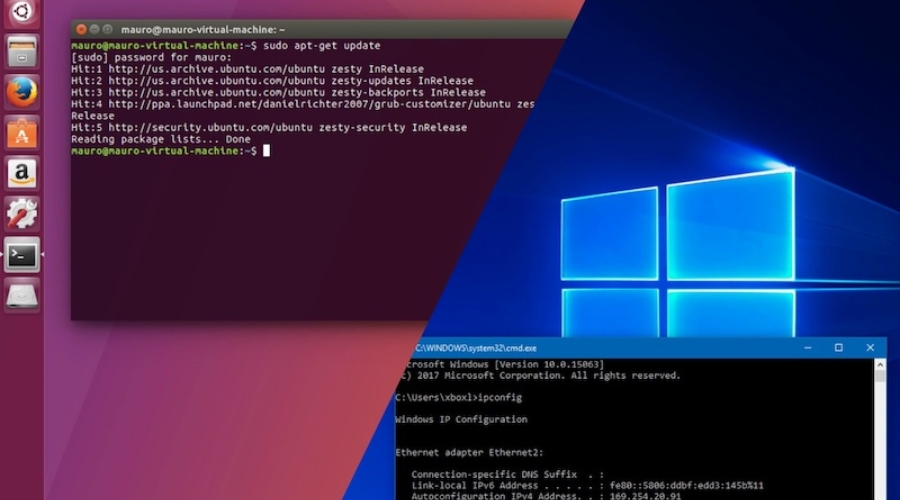Click the ipconfig command line in cmd
This screenshot has height=500, width=900.
tap(461, 398)
